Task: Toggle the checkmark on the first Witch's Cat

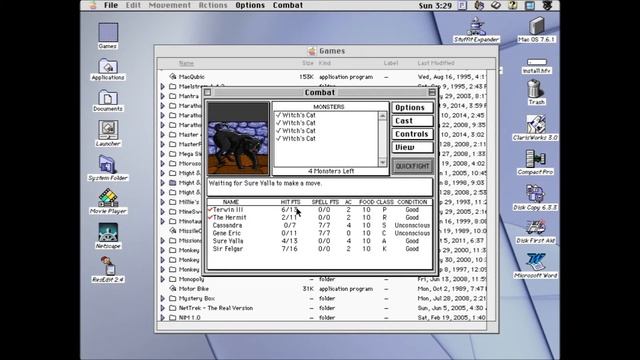Action: (278, 115)
